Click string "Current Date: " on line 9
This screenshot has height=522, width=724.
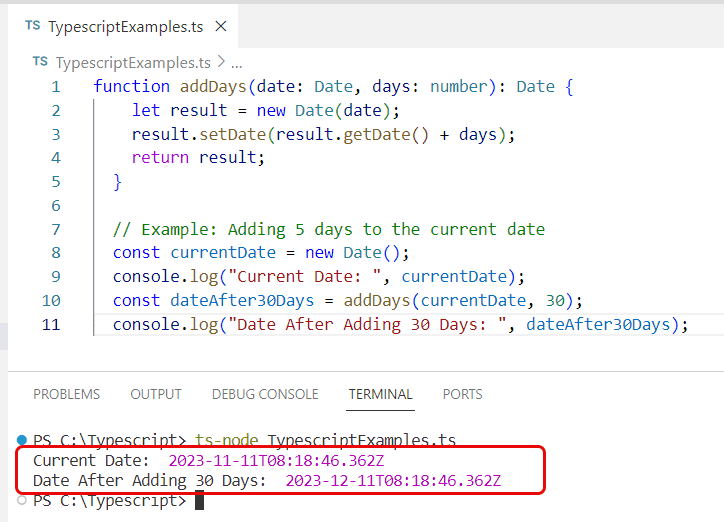click(305, 276)
